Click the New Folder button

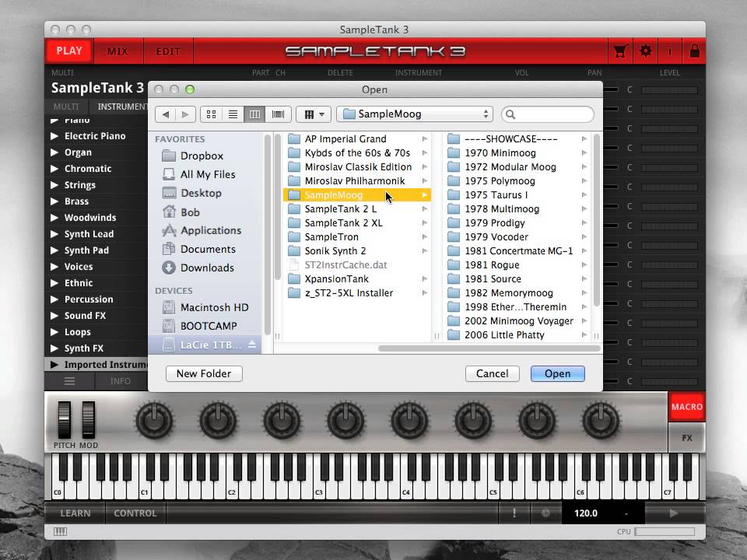tap(204, 374)
